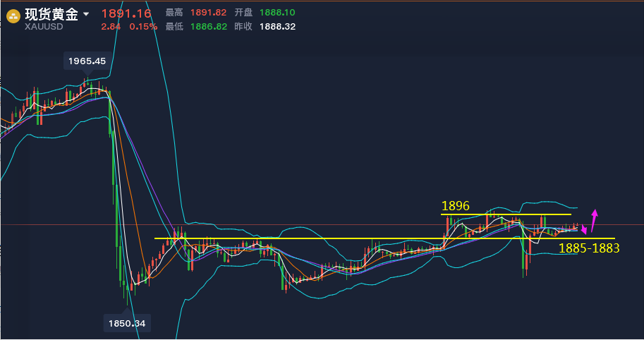Click the percent change 0.15%
The height and width of the screenshot is (340, 644).
[143, 27]
